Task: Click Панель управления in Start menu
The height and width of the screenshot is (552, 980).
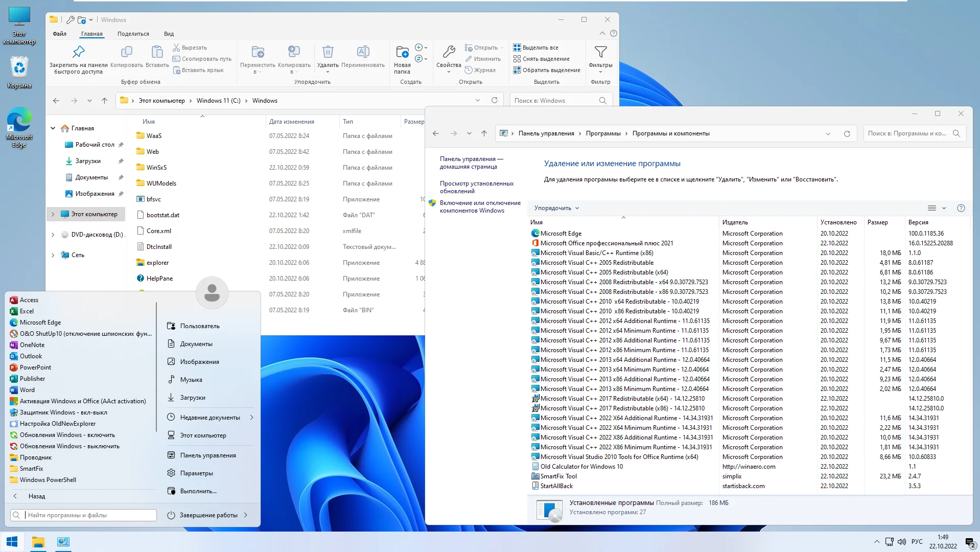Action: point(207,455)
